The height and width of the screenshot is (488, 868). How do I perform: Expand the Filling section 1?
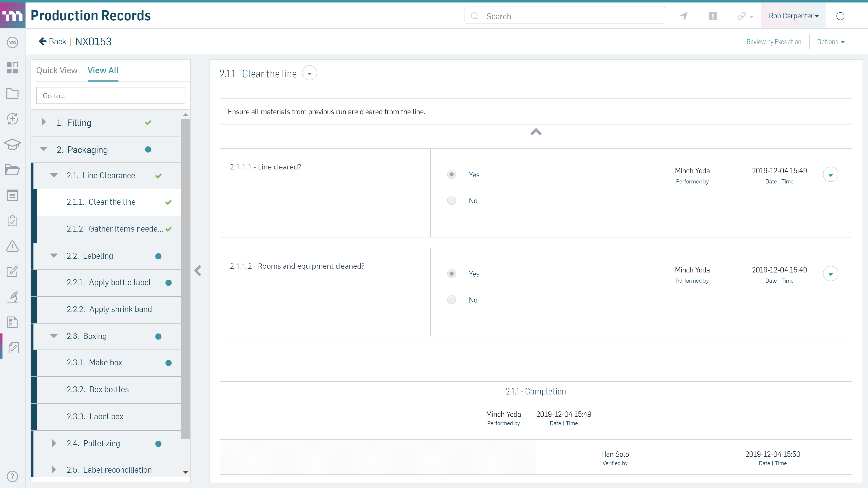tap(44, 122)
